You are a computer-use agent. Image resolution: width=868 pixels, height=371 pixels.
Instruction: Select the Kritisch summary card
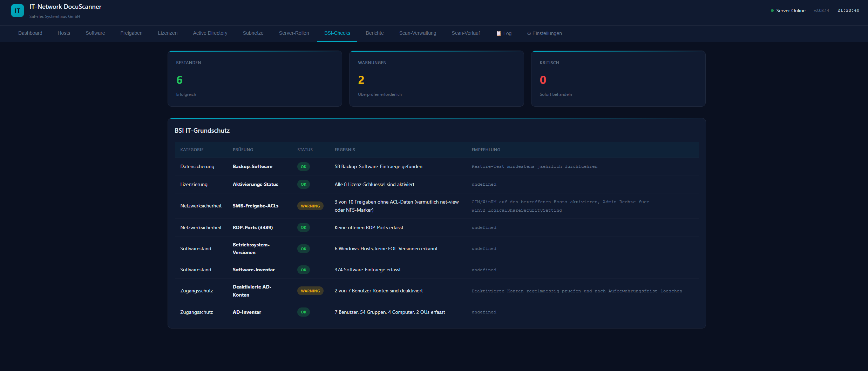click(618, 79)
